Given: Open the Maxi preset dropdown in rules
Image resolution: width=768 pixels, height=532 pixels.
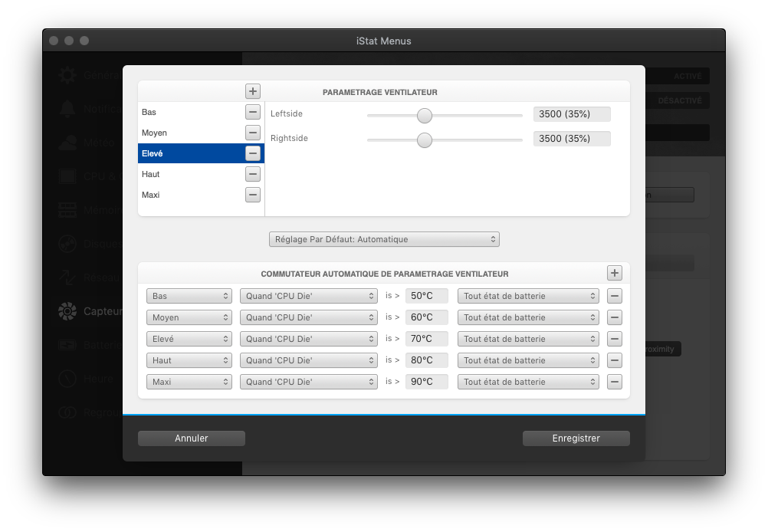Looking at the screenshot, I should 189,382.
